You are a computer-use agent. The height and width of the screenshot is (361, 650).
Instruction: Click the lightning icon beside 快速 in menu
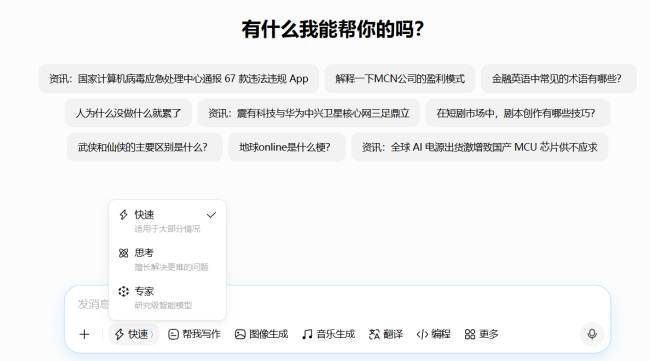click(124, 215)
